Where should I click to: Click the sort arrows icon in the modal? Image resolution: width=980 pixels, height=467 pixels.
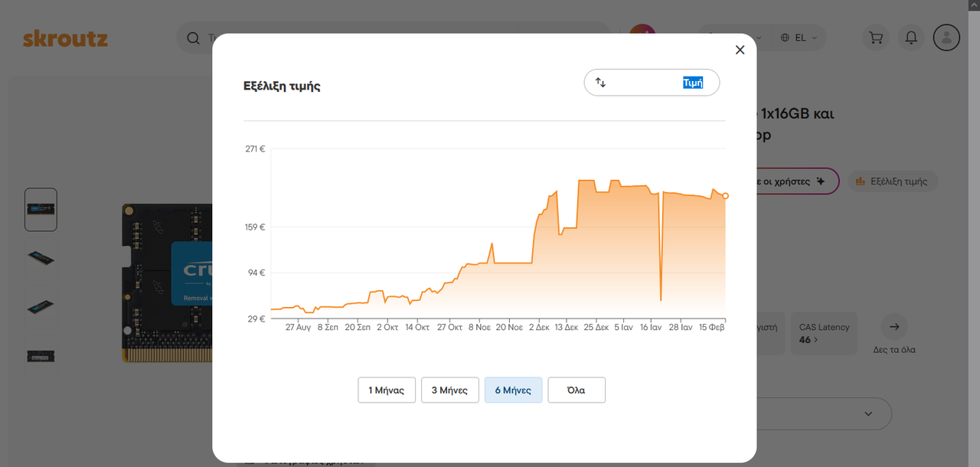[601, 83]
